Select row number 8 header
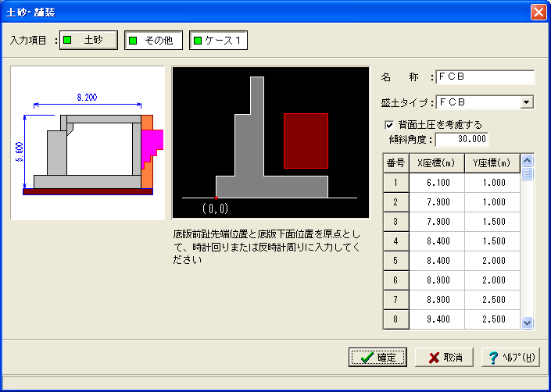 (396, 319)
